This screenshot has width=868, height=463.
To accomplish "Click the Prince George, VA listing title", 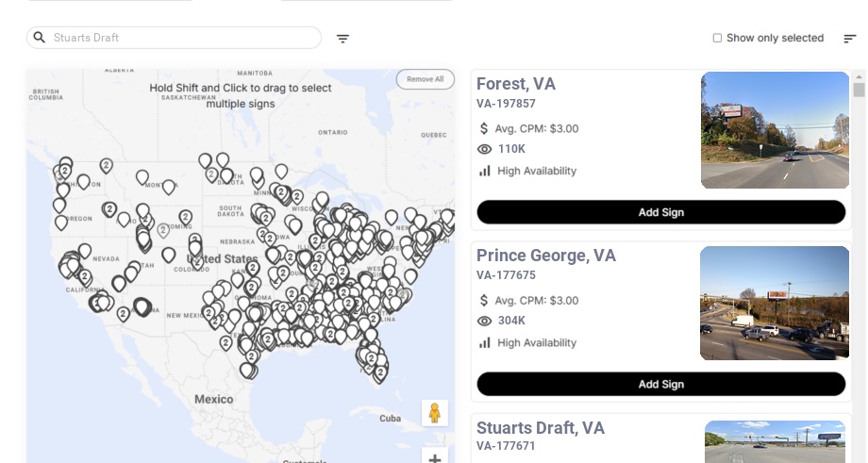I will (546, 256).
